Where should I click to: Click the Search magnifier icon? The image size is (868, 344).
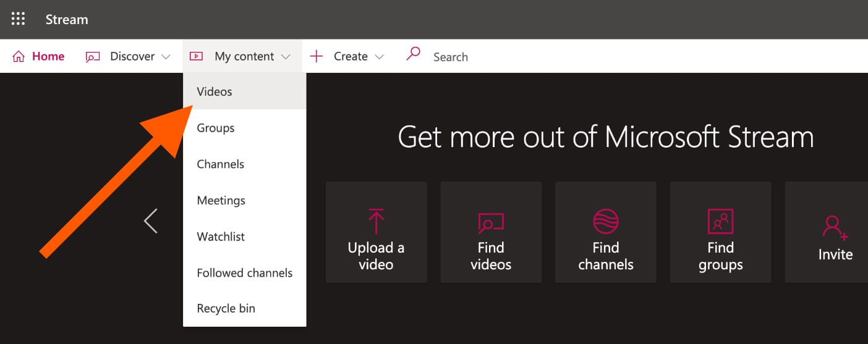tap(413, 54)
